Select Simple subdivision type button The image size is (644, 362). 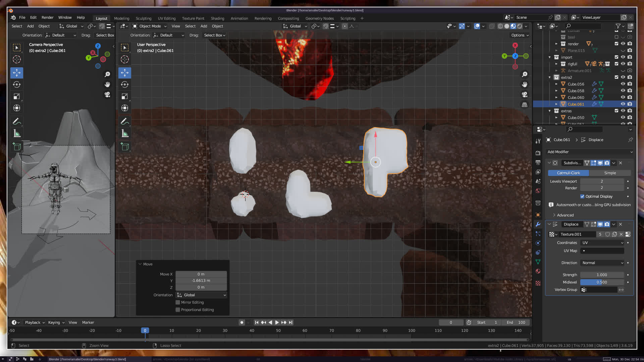(610, 173)
